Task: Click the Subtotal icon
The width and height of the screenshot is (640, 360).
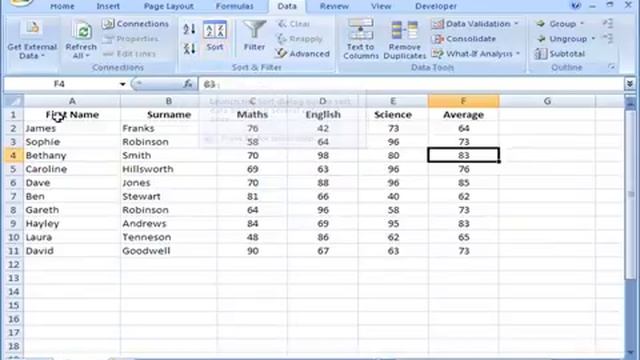Action: click(541, 53)
